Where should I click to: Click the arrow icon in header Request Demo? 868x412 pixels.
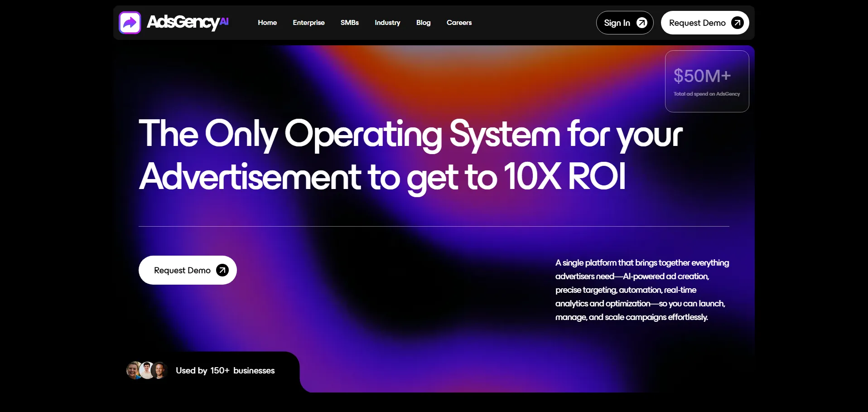tap(737, 23)
